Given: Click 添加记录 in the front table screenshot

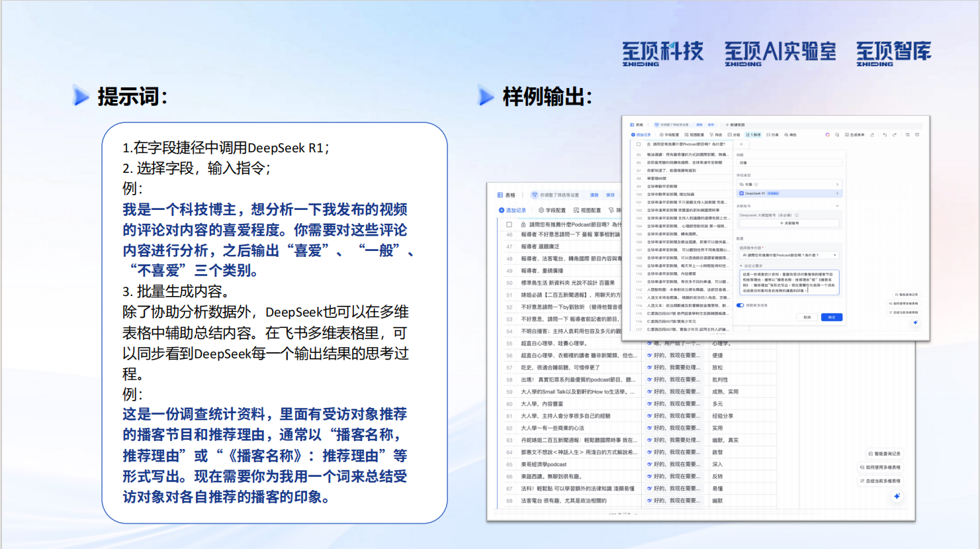Looking at the screenshot, I should point(641,134).
